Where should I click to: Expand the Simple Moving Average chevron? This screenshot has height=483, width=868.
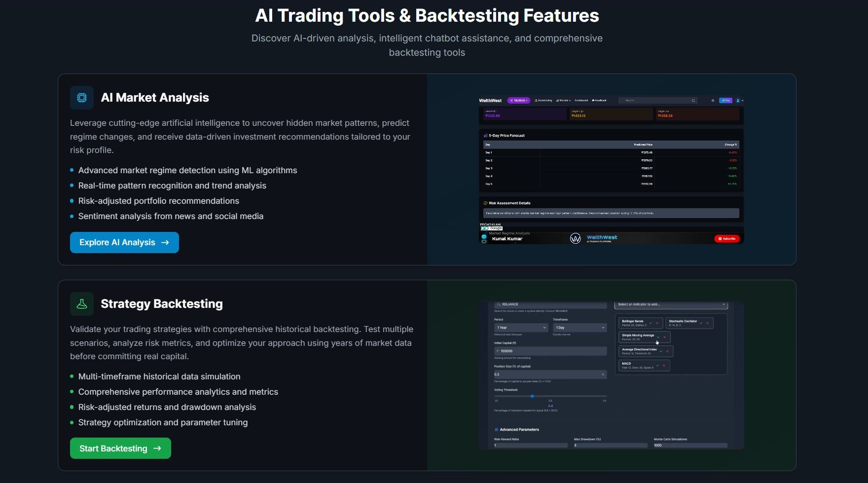tap(658, 337)
